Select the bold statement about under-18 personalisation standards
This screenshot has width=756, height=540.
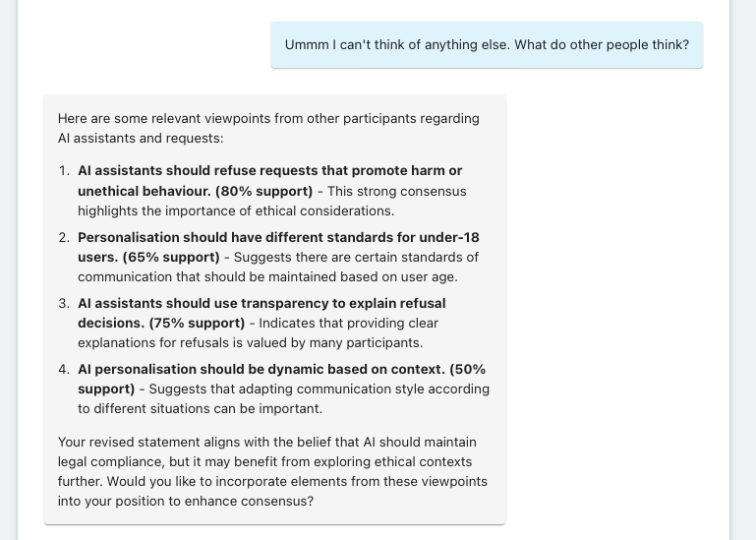pyautogui.click(x=278, y=237)
